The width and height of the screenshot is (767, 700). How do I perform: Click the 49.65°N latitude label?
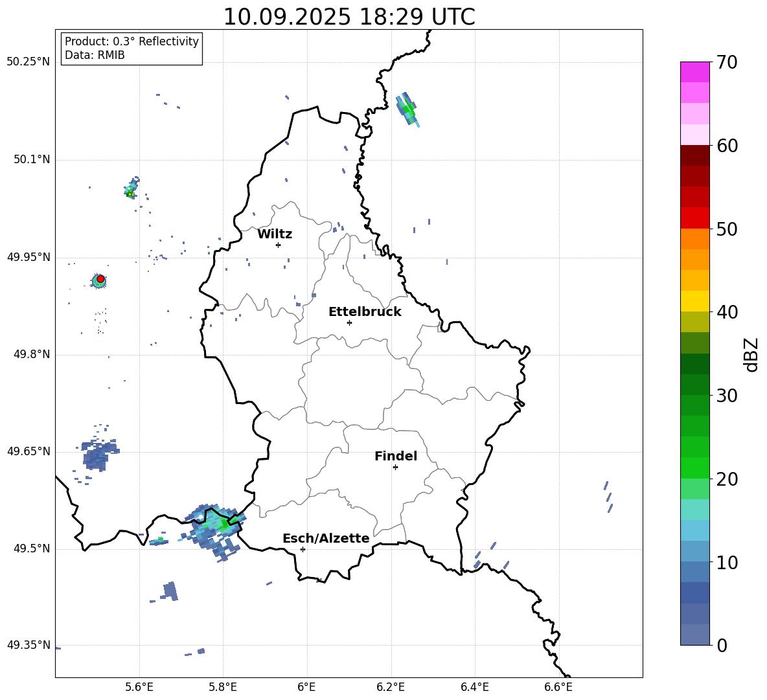tap(28, 451)
